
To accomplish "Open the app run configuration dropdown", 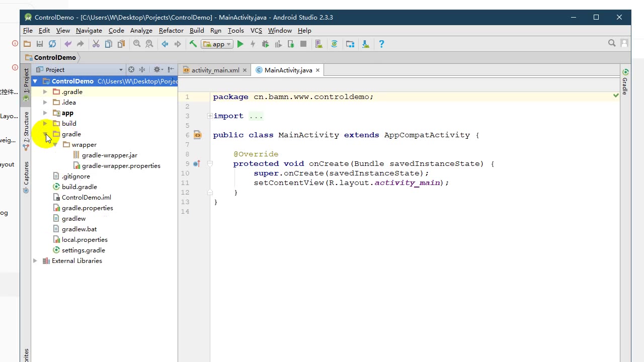I will tap(217, 44).
